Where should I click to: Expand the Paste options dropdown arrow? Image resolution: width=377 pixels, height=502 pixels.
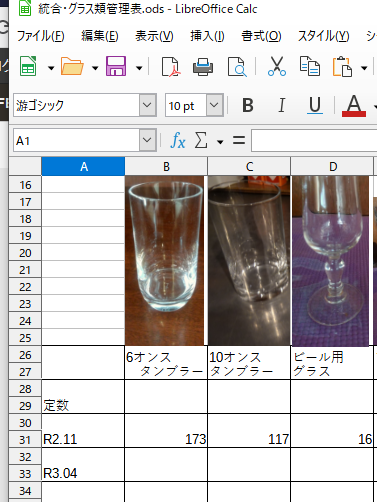(x=364, y=68)
